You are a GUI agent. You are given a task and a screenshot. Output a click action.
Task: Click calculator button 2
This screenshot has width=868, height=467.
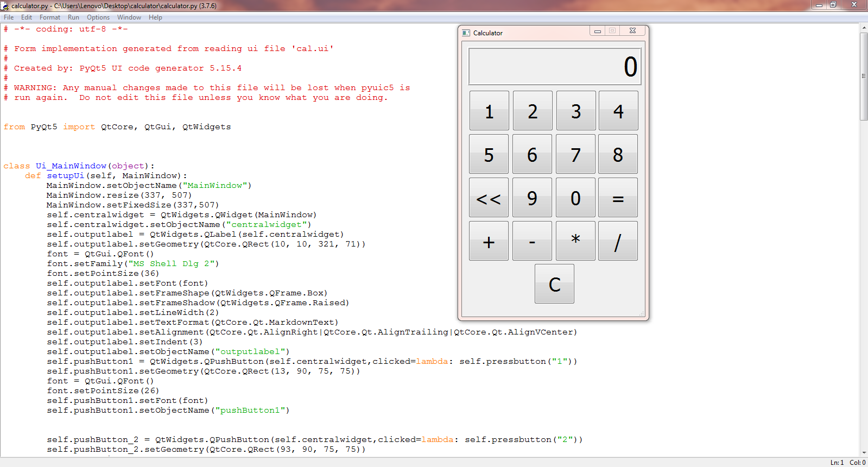click(x=533, y=111)
